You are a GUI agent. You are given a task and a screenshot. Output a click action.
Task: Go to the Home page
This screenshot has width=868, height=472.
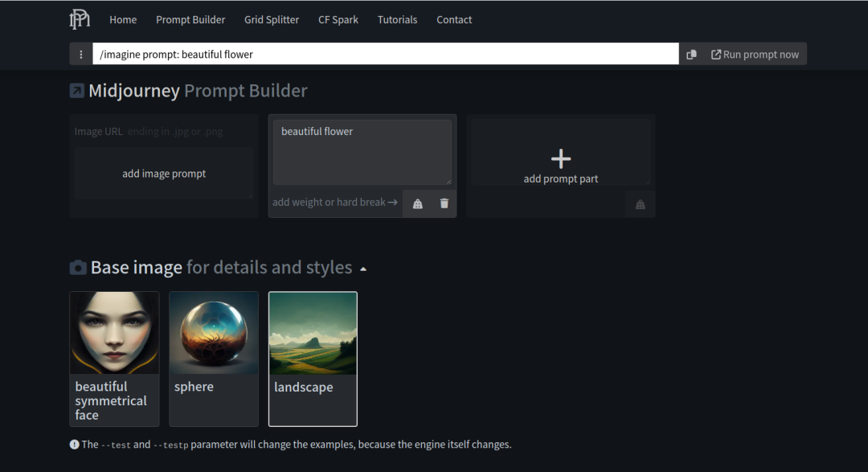click(123, 19)
